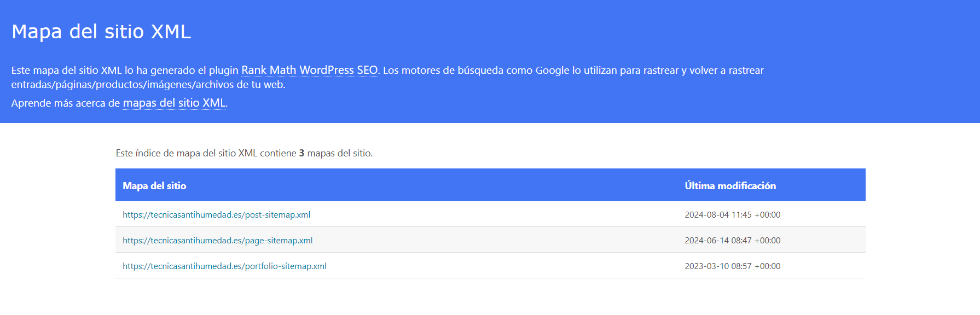Follow the mapas del sitio XML link

(174, 103)
